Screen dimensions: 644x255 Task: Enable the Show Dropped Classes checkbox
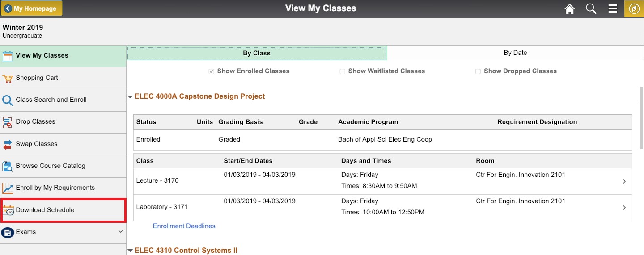coord(478,71)
